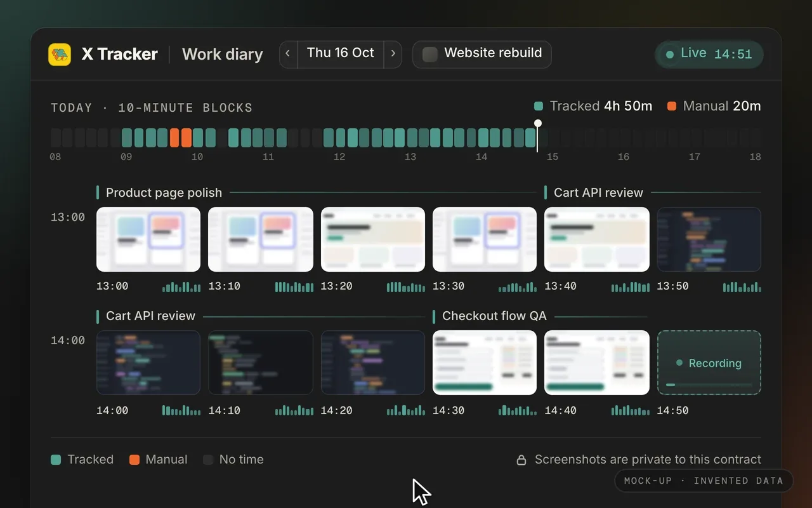Click the activity bars next to 13:00
Image resolution: width=812 pixels, height=508 pixels.
click(181, 286)
